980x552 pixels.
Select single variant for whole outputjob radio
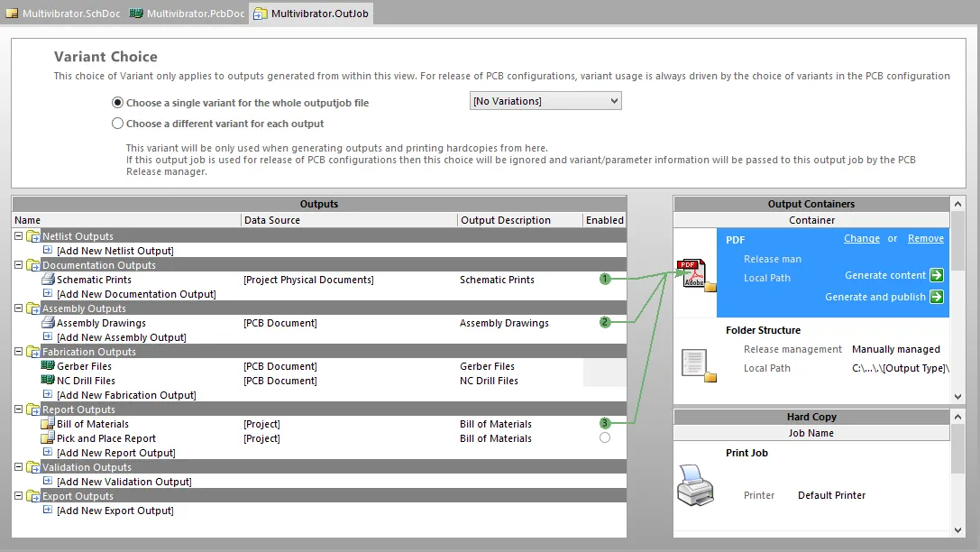tap(117, 103)
